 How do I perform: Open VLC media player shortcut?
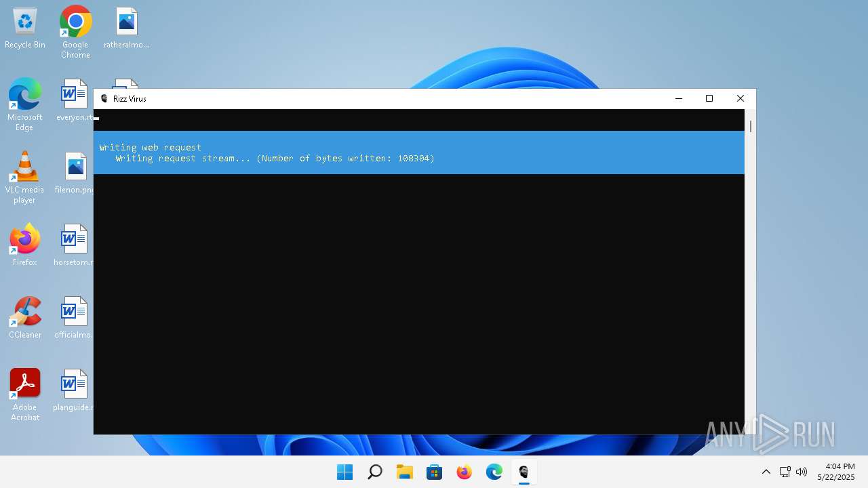25,178
